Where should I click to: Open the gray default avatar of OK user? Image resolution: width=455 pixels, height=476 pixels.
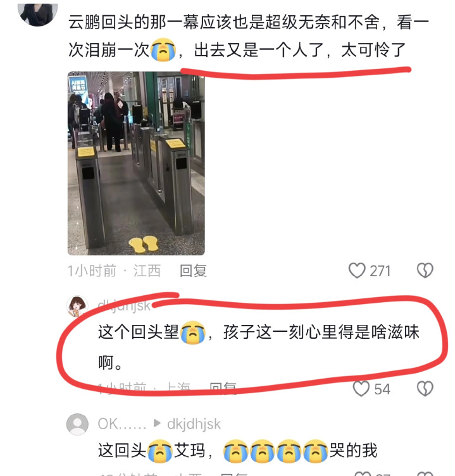(x=77, y=424)
